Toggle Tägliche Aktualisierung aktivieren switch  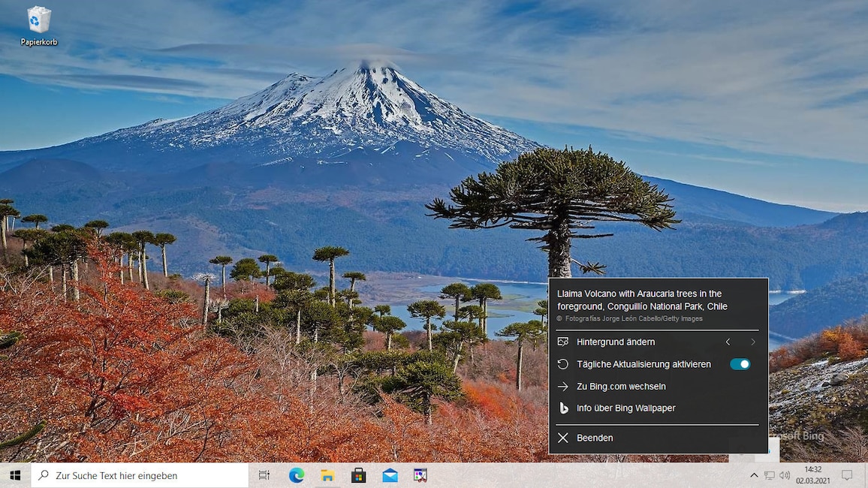(x=740, y=364)
